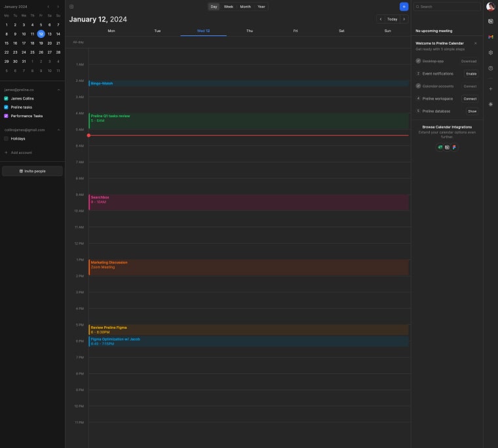
Task: Open the Binge-Watch event
Action: click(x=249, y=83)
